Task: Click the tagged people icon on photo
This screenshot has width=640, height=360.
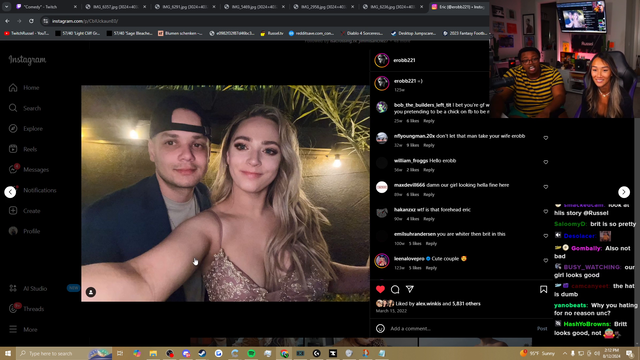Action: coord(91,292)
